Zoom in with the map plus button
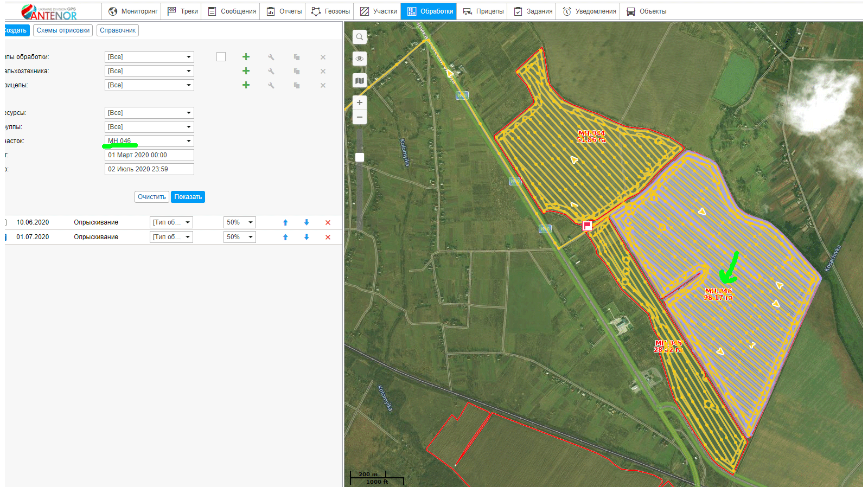The width and height of the screenshot is (868, 487). 359,102
